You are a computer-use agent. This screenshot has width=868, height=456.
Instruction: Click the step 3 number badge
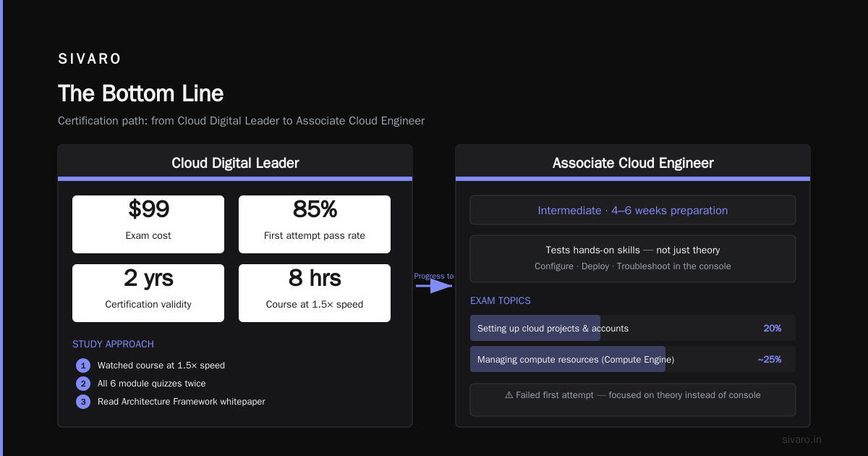click(83, 402)
